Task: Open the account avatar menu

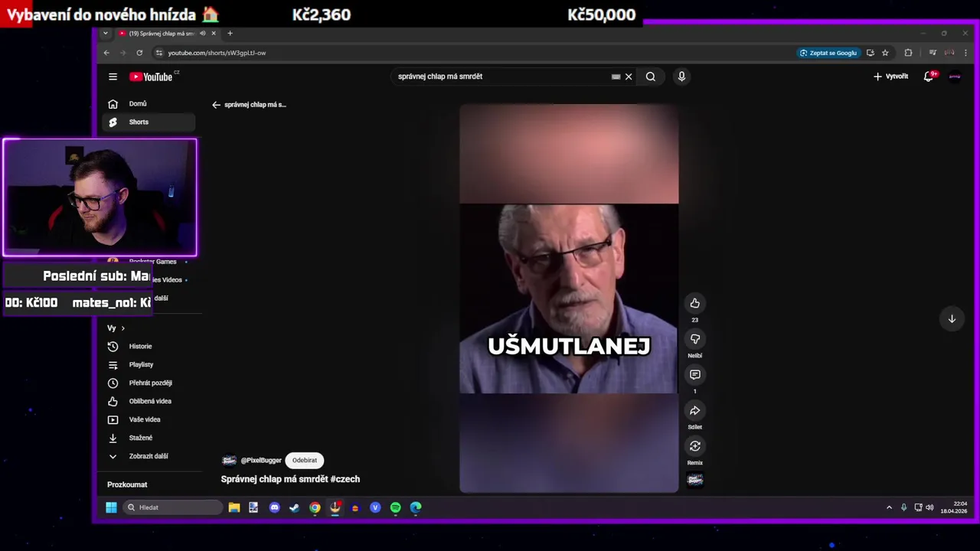Action: coord(955,77)
